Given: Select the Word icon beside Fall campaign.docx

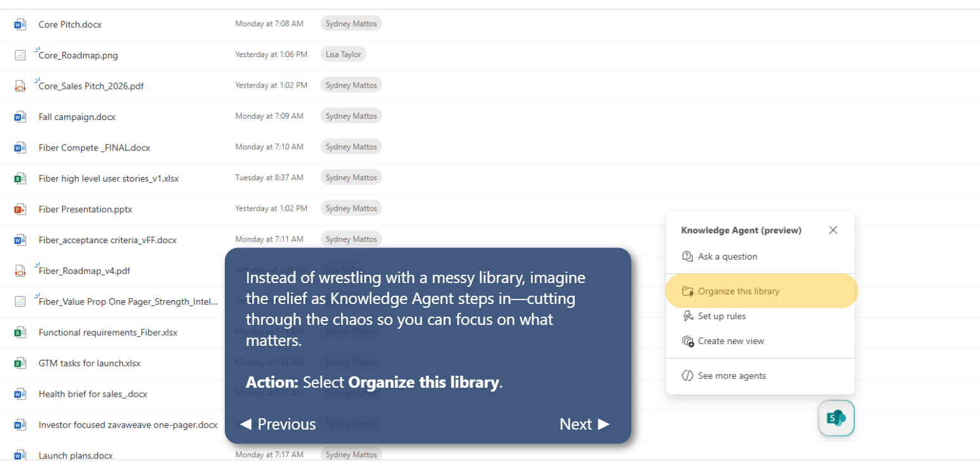Looking at the screenshot, I should [20, 117].
